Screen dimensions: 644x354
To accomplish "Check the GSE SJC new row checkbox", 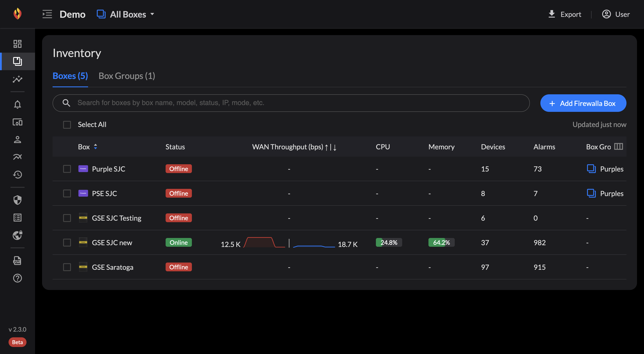I will [x=67, y=242].
